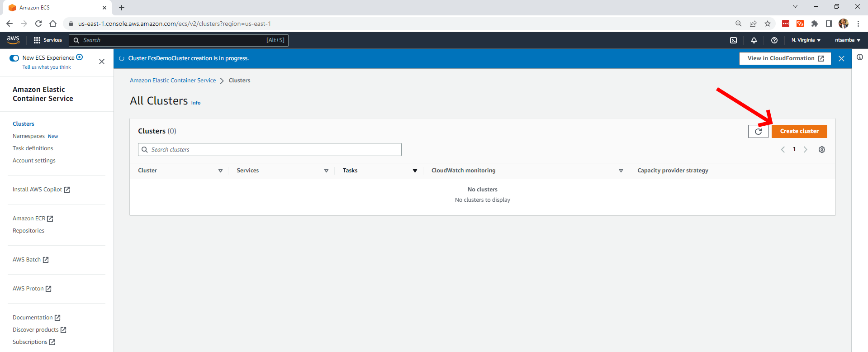
Task: Sort by Cluster column
Action: coord(220,171)
